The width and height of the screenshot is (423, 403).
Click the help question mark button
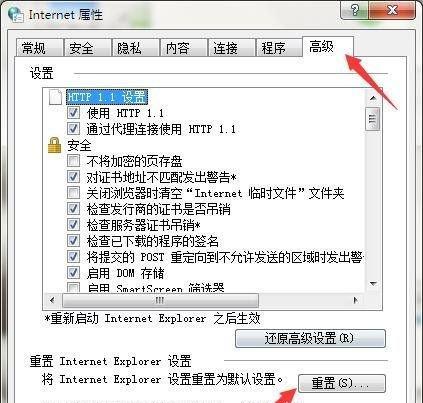354,10
